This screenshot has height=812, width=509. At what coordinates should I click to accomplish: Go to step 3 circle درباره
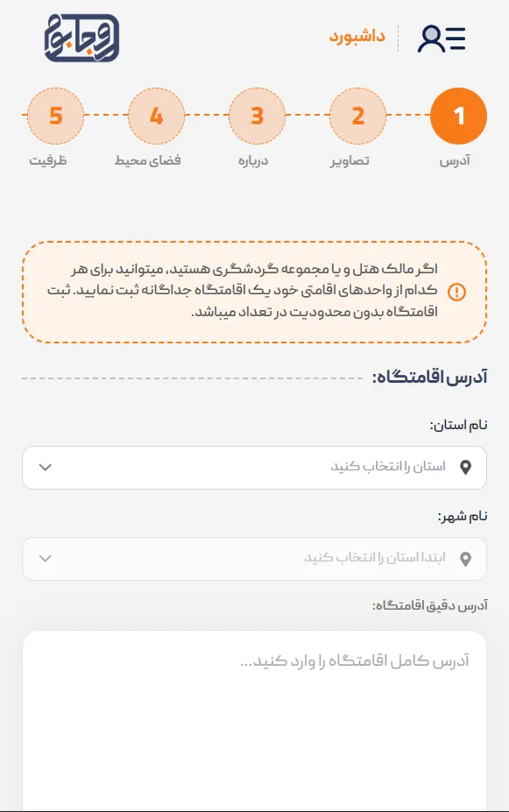click(257, 116)
